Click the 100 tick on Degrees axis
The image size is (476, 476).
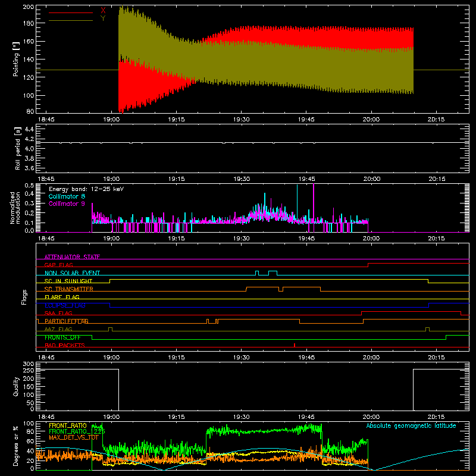(x=29, y=423)
